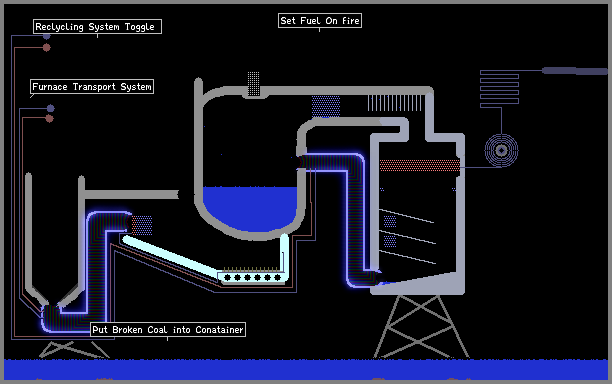The height and width of the screenshot is (384, 612).
Task: Click the glowing white diagonal pipe
Action: 170,256
